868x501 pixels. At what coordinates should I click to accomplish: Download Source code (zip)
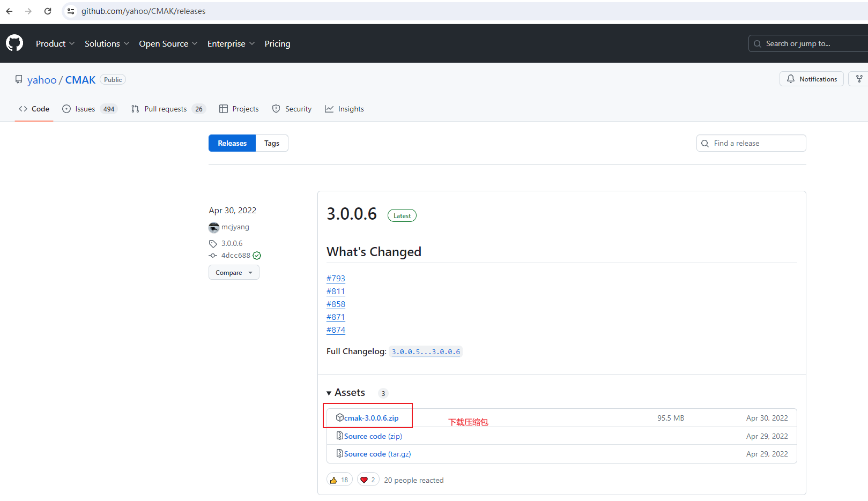(373, 436)
